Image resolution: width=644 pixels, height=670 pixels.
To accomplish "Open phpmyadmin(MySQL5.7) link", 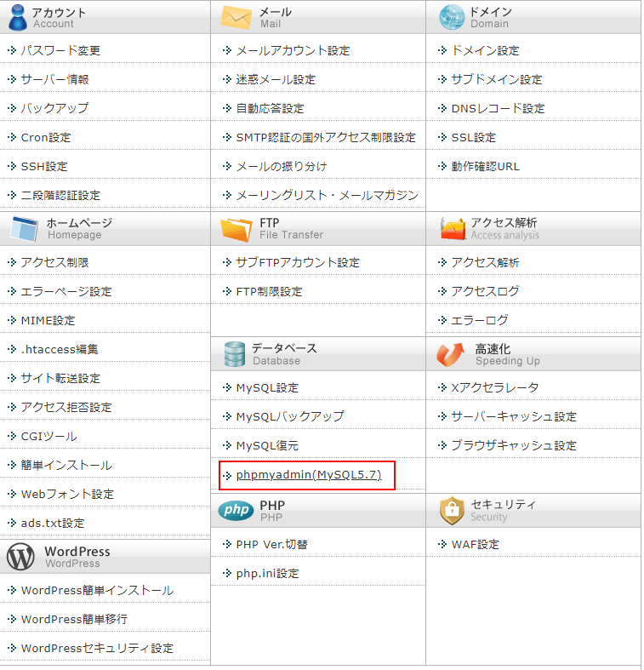I will 309,475.
